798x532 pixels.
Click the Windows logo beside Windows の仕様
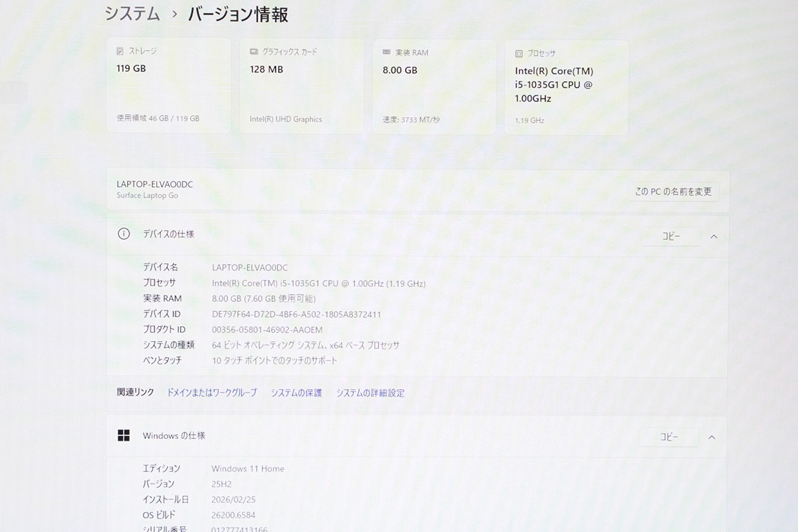[124, 434]
